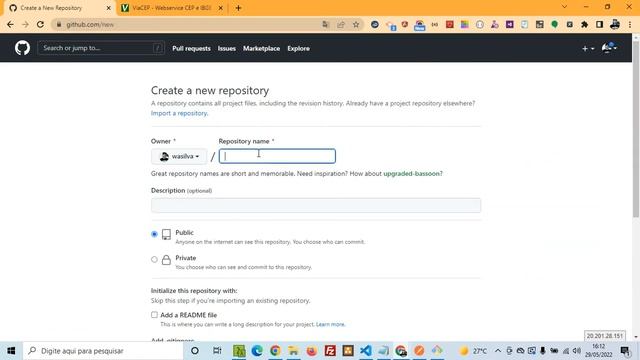Image resolution: width=640 pixels, height=360 pixels.
Task: Open the taskbar clock showing 16:12
Action: pos(598,351)
